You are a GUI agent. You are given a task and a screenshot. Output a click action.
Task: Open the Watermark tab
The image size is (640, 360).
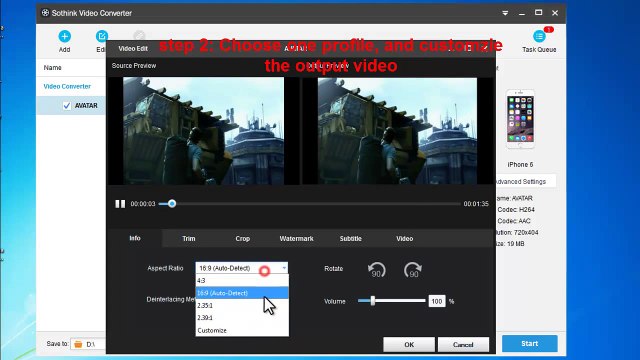pos(296,238)
